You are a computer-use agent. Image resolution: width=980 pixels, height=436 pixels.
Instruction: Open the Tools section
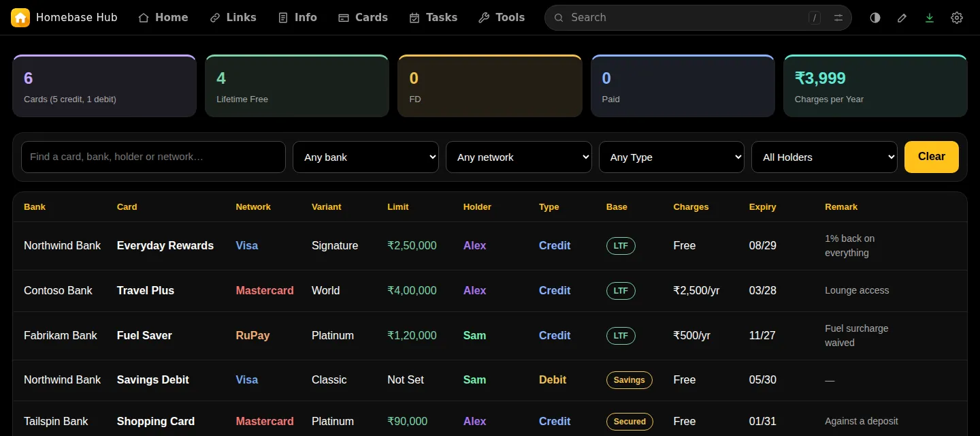[502, 18]
